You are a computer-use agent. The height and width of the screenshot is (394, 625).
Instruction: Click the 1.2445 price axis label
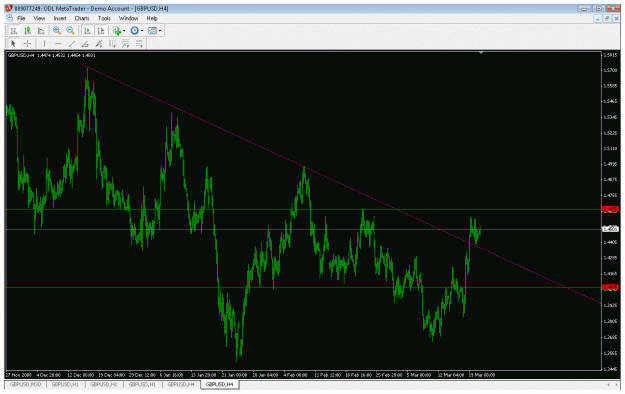click(610, 369)
